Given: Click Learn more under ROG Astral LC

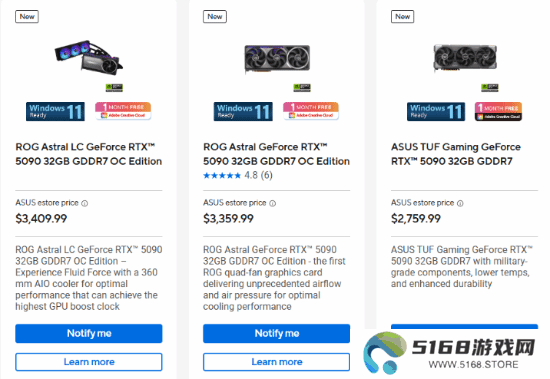Looking at the screenshot, I should pos(89,362).
